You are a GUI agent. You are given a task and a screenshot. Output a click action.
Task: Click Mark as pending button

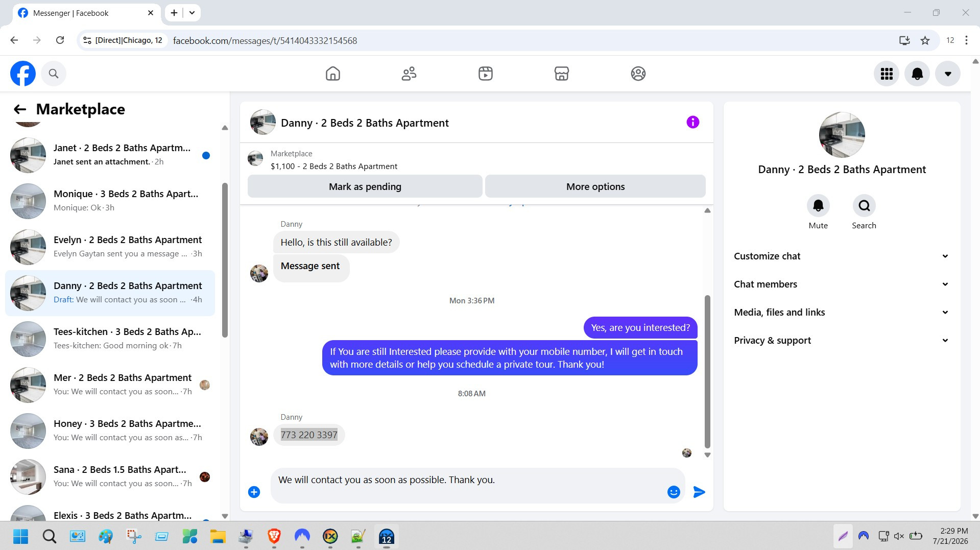(x=365, y=186)
